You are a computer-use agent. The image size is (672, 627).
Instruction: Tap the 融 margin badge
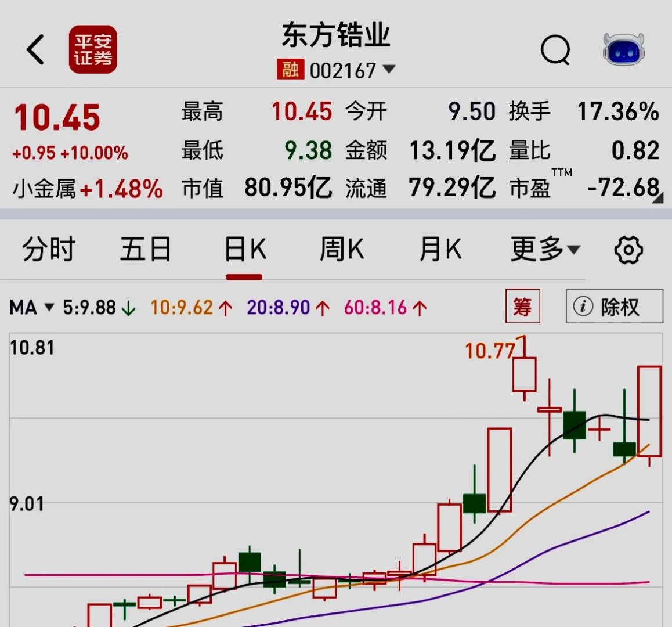[x=291, y=70]
